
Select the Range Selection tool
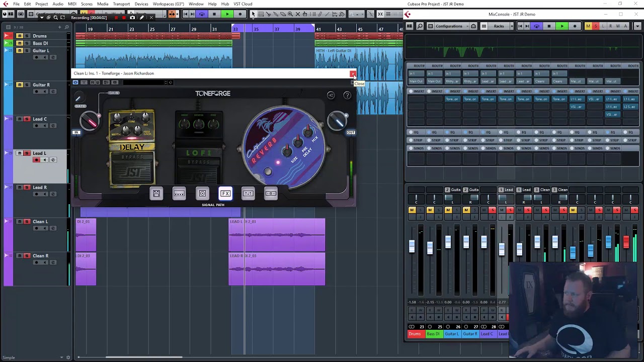[261, 14]
